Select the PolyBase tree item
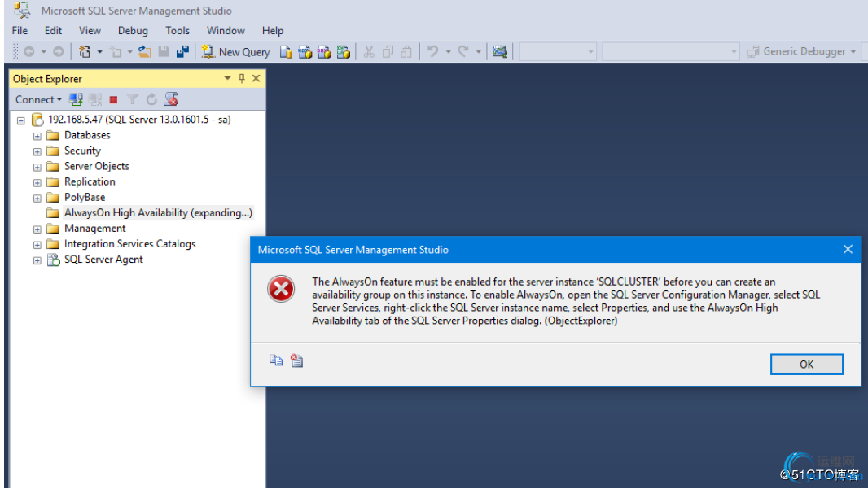This screenshot has width=868, height=489. click(85, 198)
